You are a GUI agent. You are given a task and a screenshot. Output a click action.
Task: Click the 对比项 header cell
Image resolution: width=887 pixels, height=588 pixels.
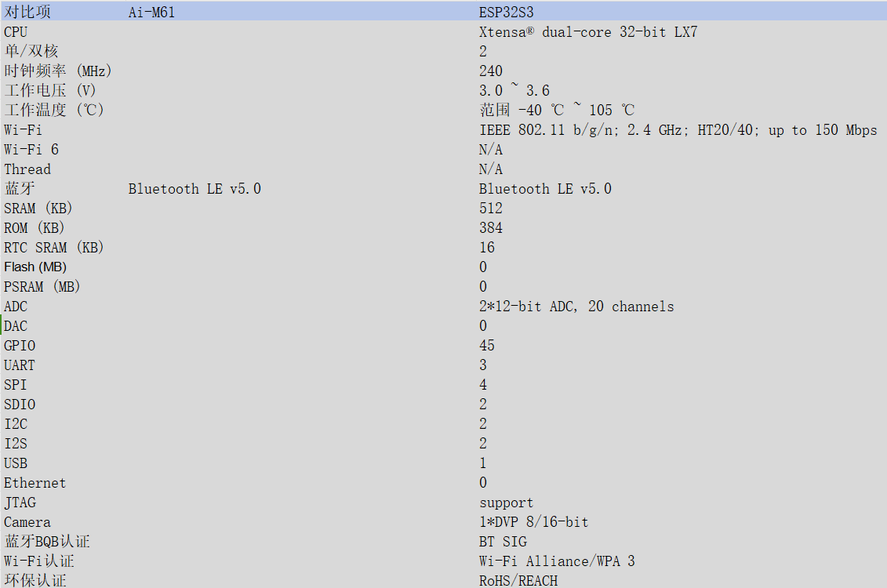[27, 12]
